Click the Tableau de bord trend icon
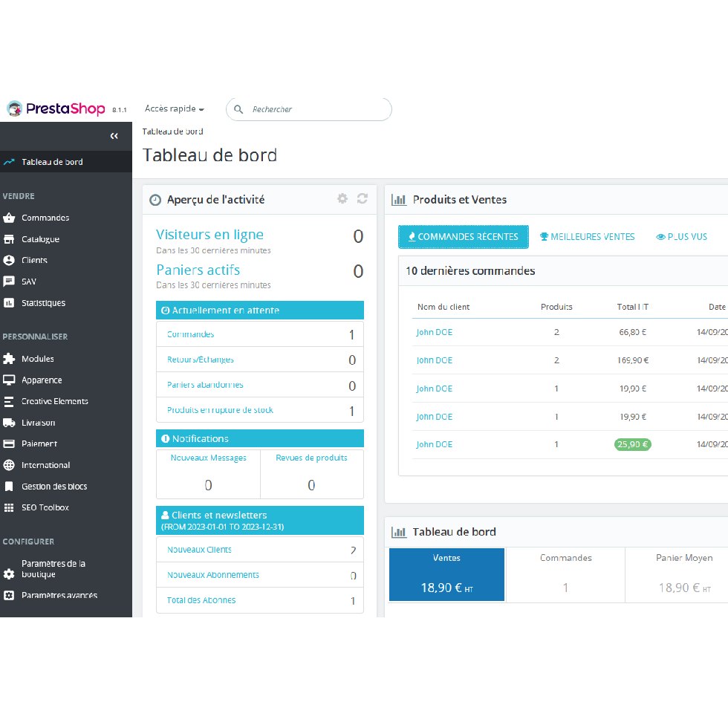The width and height of the screenshot is (728, 728). [x=9, y=162]
